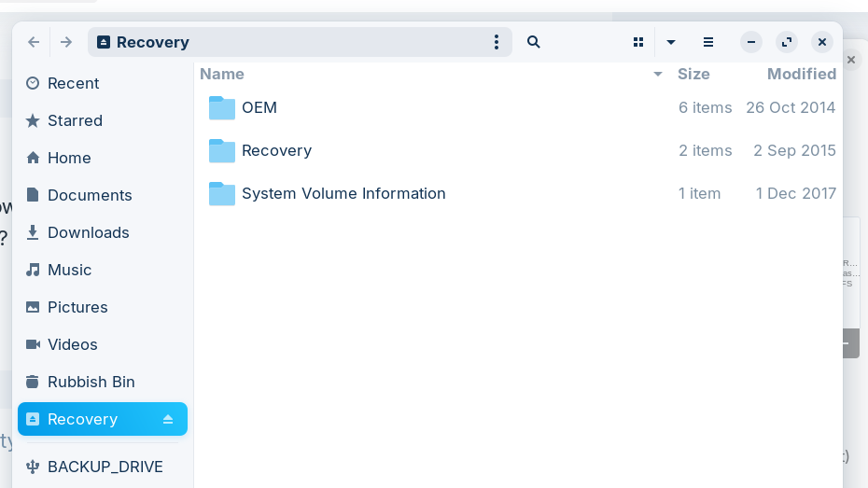Select the Recovery folder in file list
868x488 pixels.
(276, 151)
